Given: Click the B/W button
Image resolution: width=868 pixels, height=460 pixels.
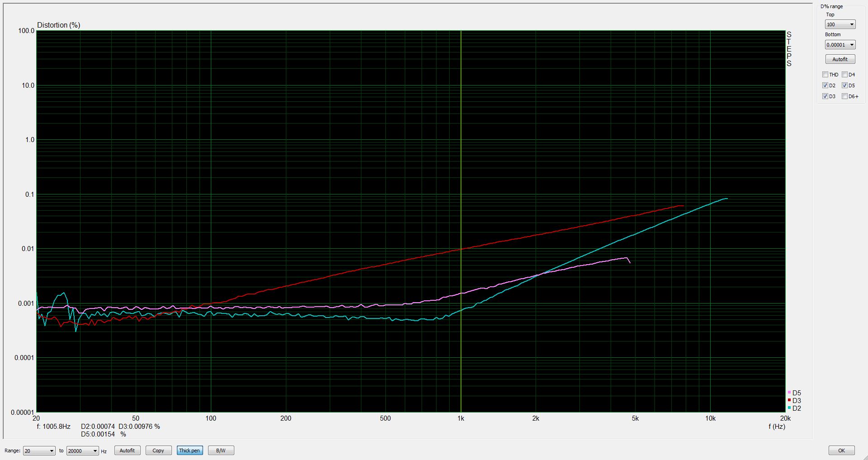Looking at the screenshot, I should pyautogui.click(x=221, y=451).
